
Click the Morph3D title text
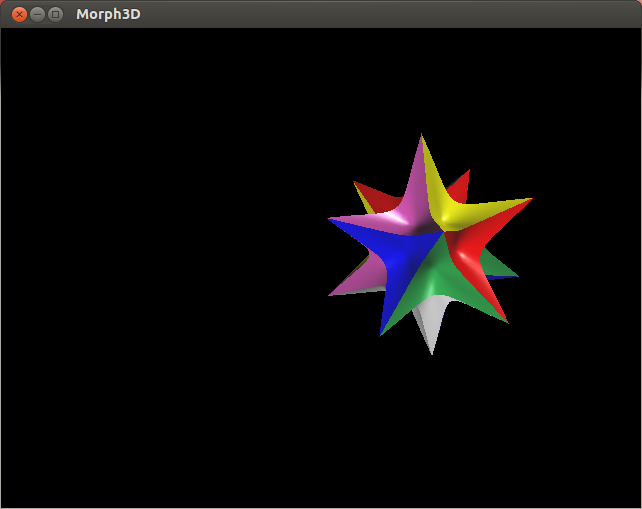point(108,14)
